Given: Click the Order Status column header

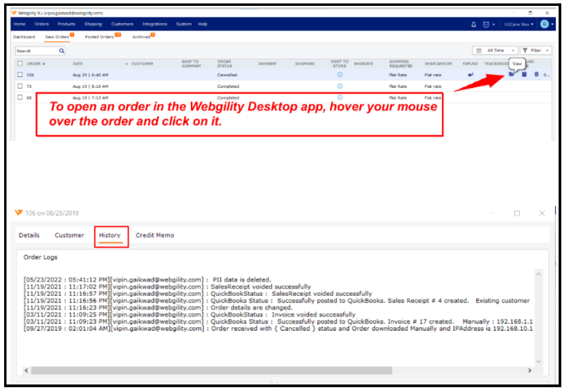Looking at the screenshot, I should tap(225, 64).
